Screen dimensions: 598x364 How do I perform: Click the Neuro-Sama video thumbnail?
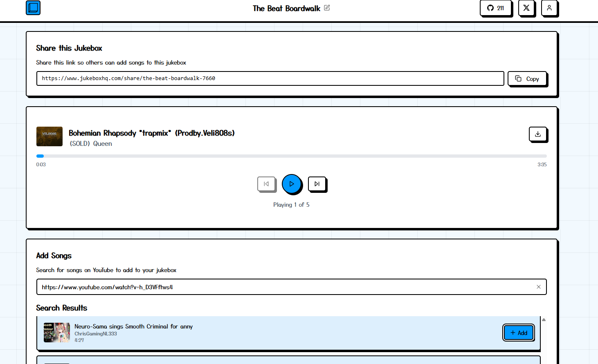(x=57, y=333)
